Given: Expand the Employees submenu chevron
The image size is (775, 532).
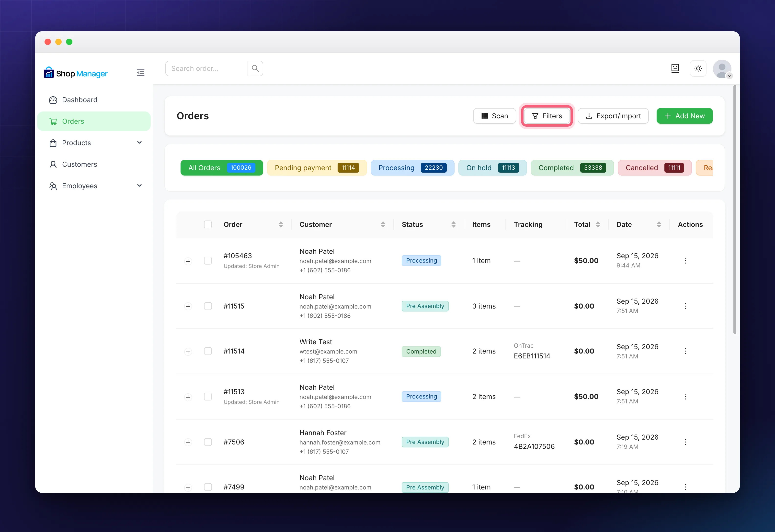Looking at the screenshot, I should [139, 186].
